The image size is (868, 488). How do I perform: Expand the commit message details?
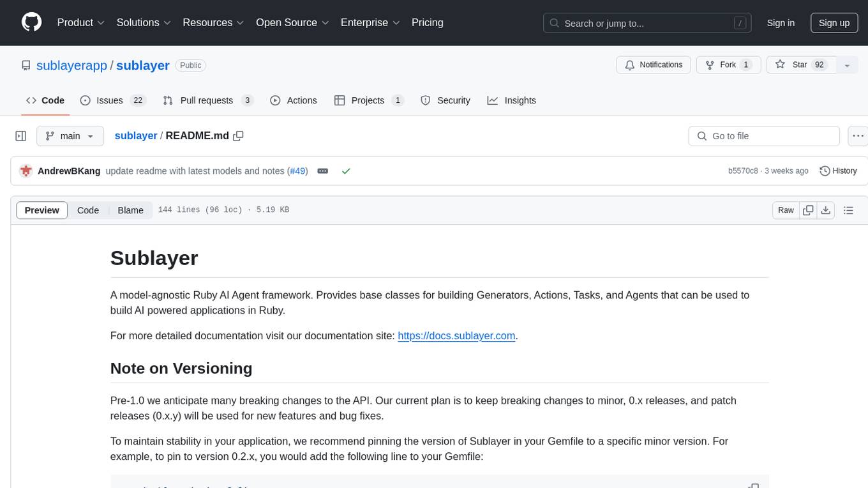click(x=323, y=171)
